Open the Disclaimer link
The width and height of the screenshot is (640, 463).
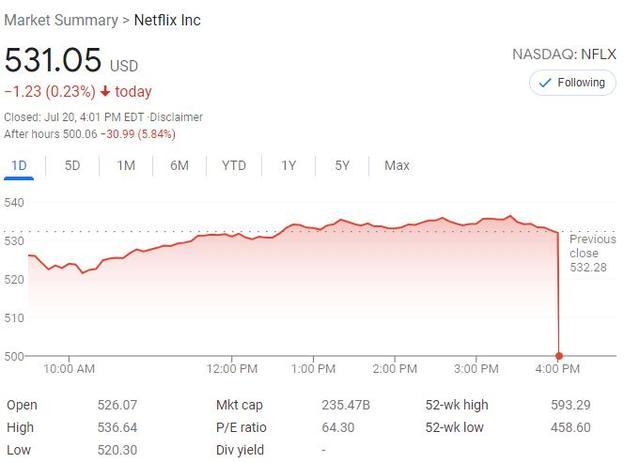(175, 117)
